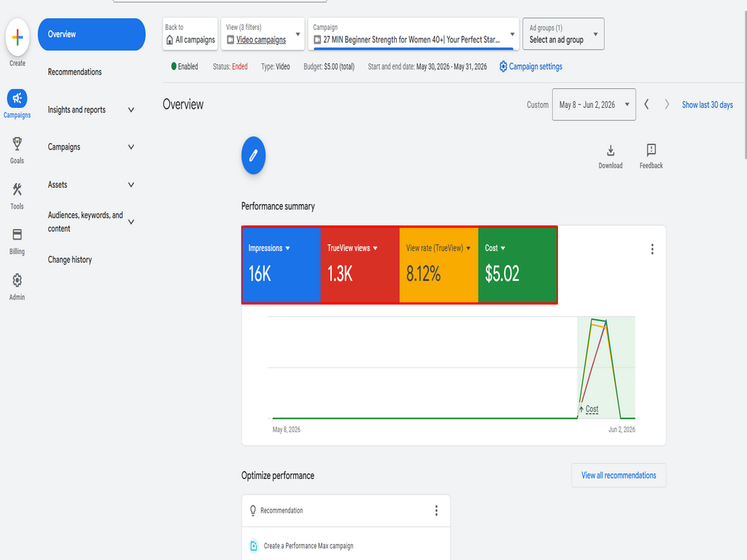Click the home icon beside All campaigns
Screen dimensions: 747x560
pyautogui.click(x=169, y=40)
